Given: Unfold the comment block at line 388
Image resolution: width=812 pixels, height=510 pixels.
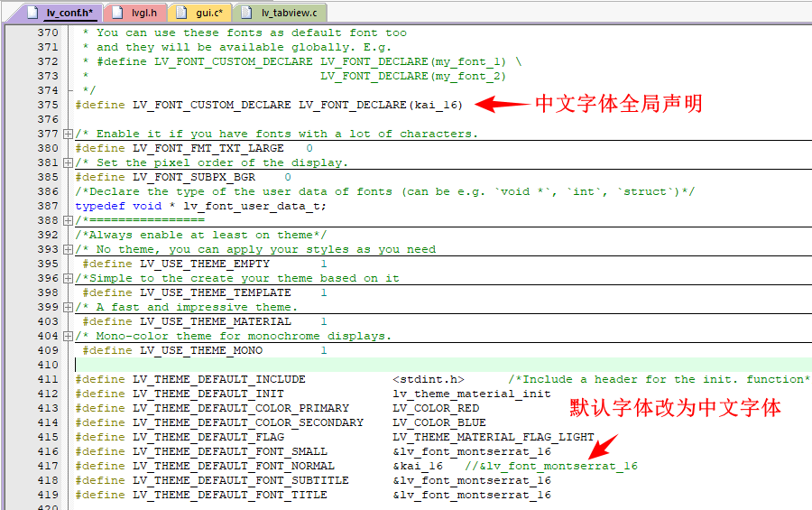Looking at the screenshot, I should [x=68, y=220].
